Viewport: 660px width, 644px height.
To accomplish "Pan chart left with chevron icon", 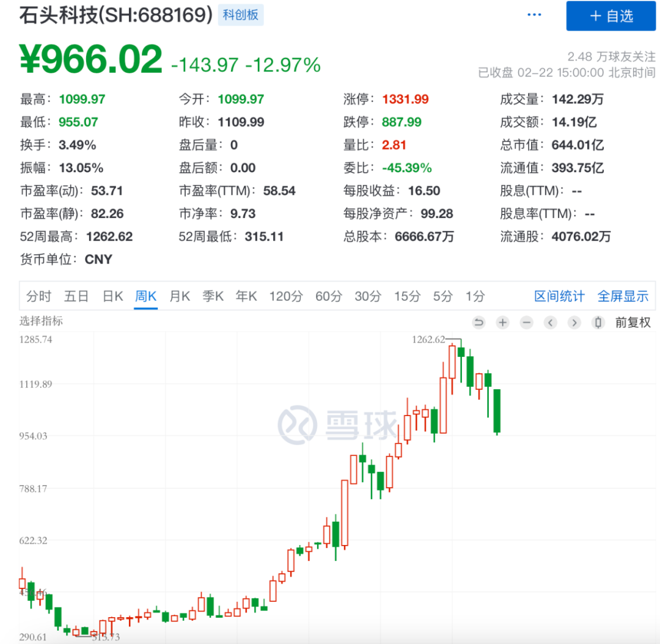I will (550, 323).
